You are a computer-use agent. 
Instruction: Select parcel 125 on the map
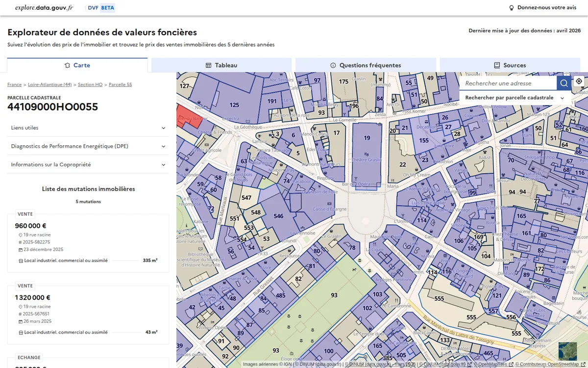234,105
